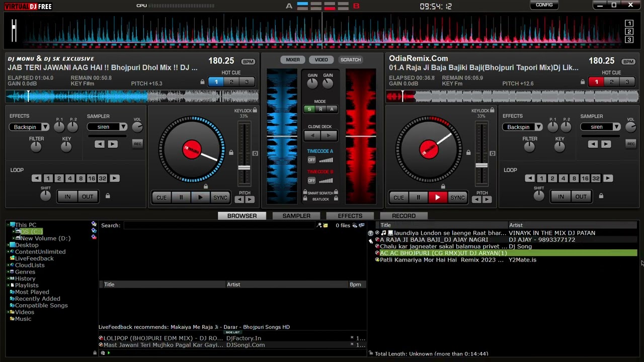Select A mode in the mixer

point(332,109)
